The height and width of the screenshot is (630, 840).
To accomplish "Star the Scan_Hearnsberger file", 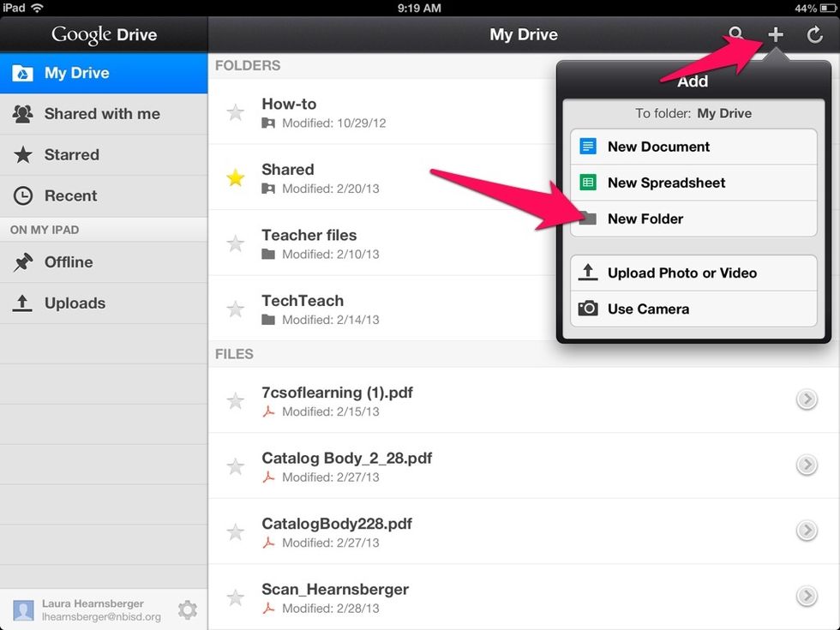I will [x=235, y=597].
